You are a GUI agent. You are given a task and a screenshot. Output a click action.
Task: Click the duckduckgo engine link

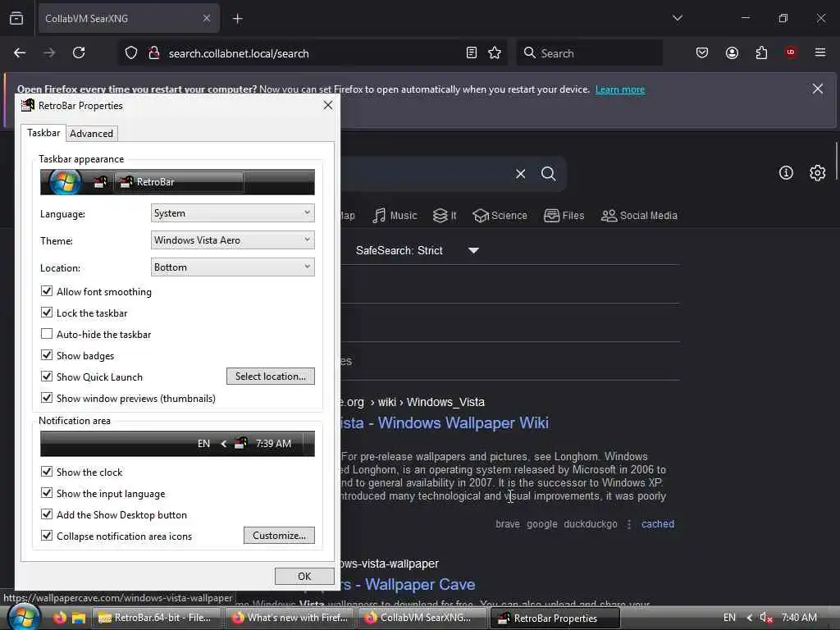tap(591, 524)
